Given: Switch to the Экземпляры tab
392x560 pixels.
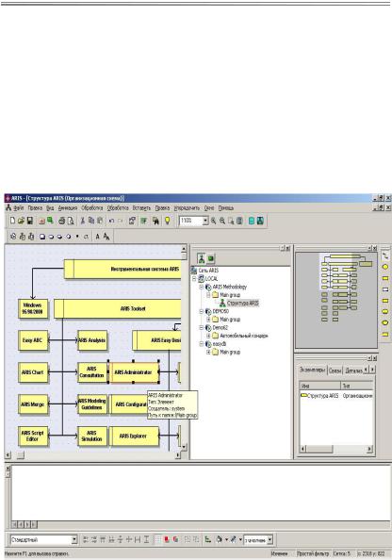Looking at the screenshot, I should point(313,370).
